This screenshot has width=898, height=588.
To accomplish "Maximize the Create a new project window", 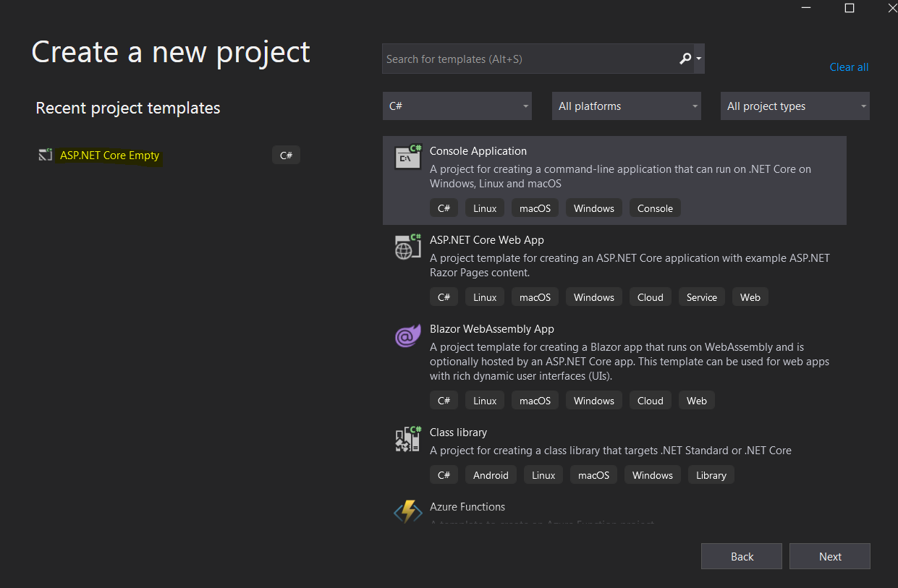I will pyautogui.click(x=850, y=8).
